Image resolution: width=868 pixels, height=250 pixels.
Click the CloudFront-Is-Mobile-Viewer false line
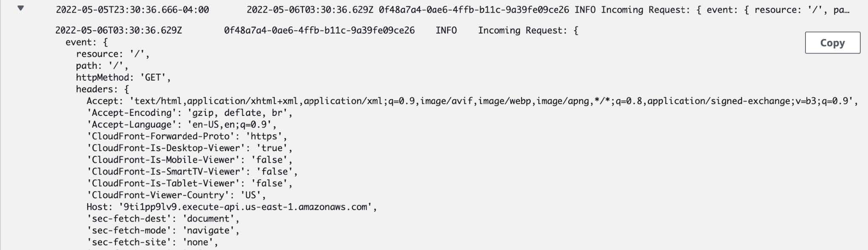pyautogui.click(x=190, y=160)
